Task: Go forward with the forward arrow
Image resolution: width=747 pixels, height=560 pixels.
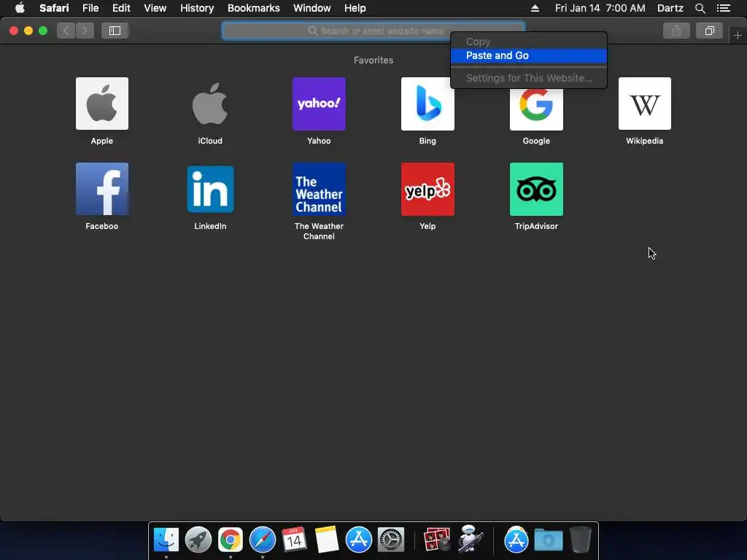Action: (x=85, y=31)
